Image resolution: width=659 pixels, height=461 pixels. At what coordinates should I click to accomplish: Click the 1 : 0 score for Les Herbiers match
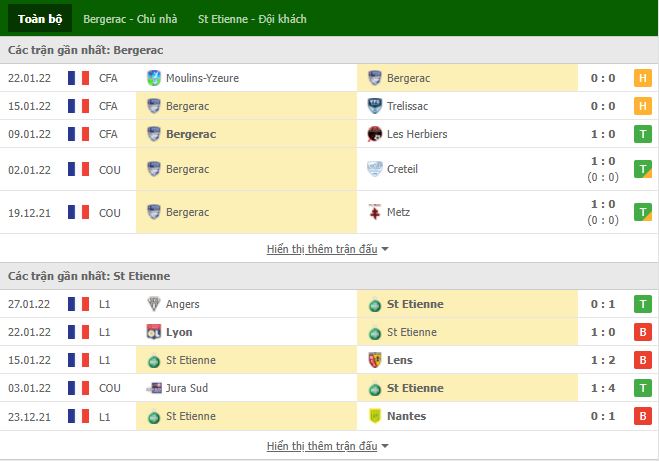point(603,134)
